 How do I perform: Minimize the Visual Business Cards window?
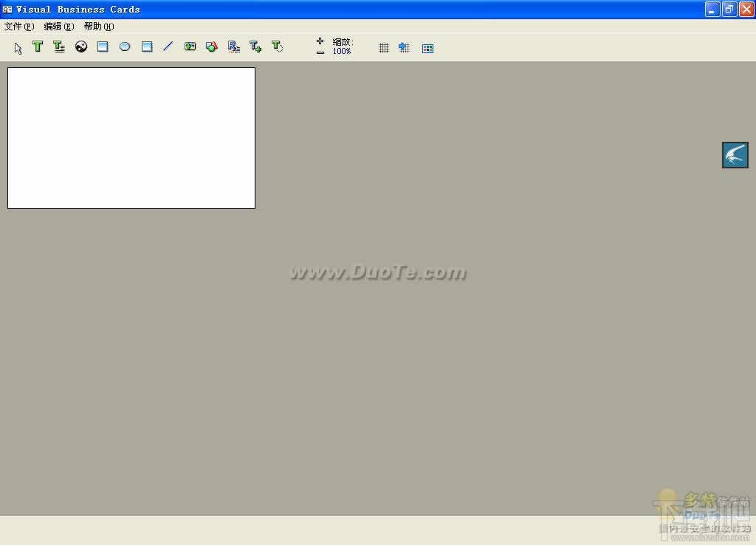(x=712, y=9)
